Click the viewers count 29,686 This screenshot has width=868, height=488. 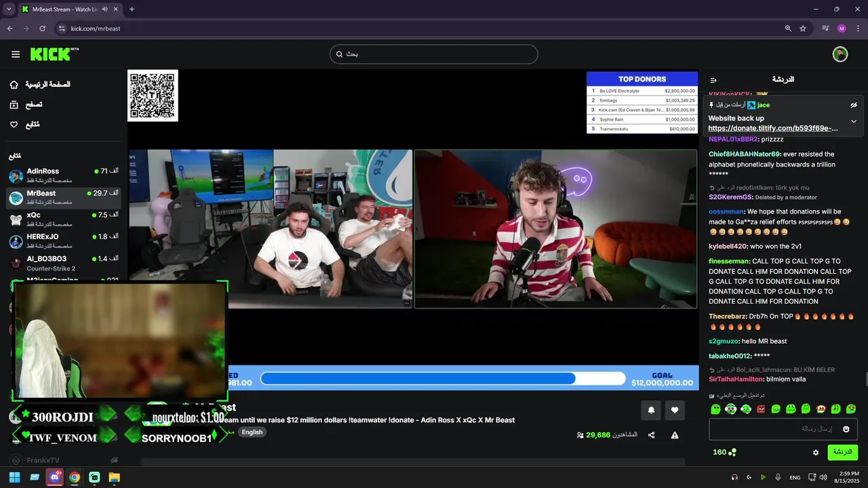[598, 435]
